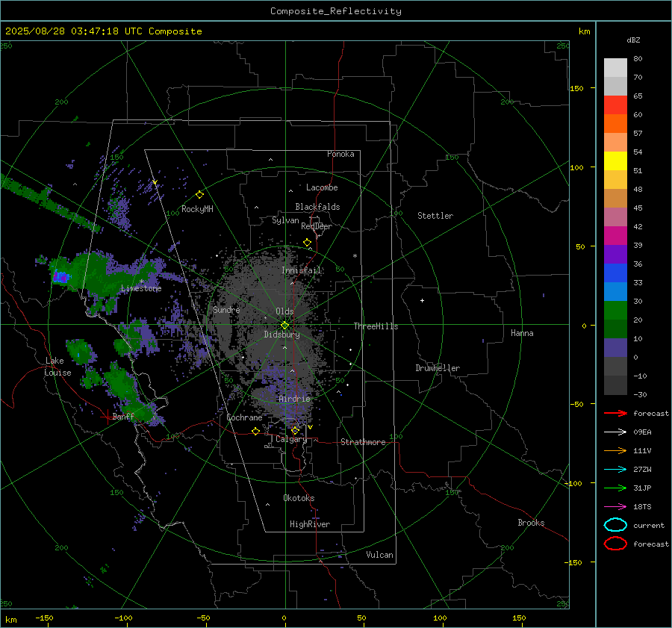Click the red forecast arrow in legend
The width and height of the screenshot is (672, 628).
(615, 413)
